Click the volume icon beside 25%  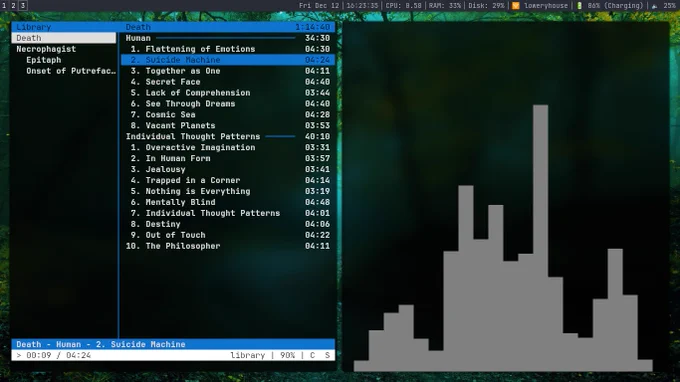[x=655, y=6]
